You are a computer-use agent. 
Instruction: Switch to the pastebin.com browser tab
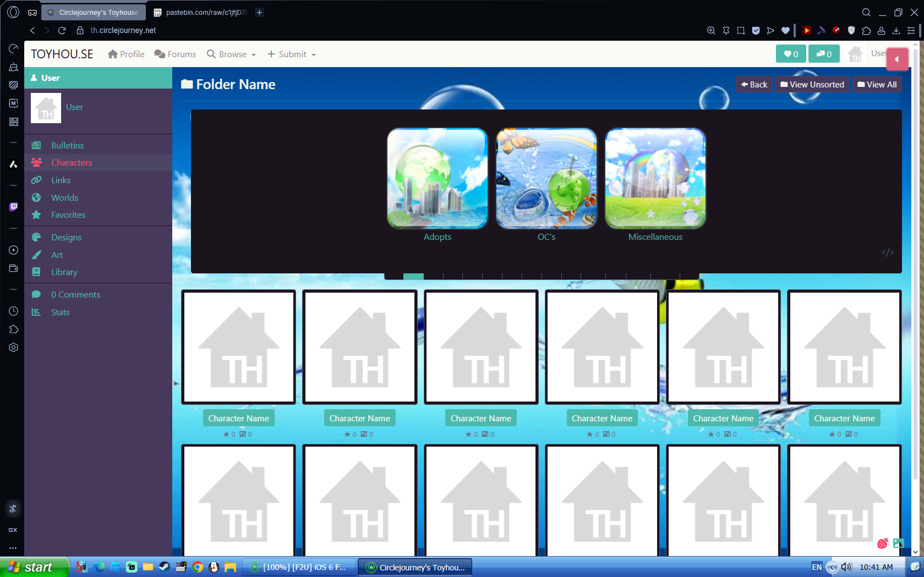(201, 12)
